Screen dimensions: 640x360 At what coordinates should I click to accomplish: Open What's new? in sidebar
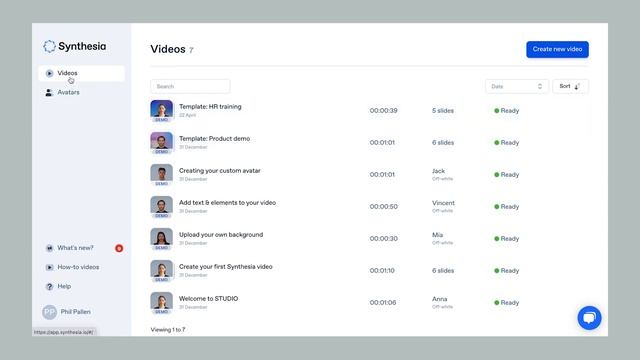tap(75, 248)
